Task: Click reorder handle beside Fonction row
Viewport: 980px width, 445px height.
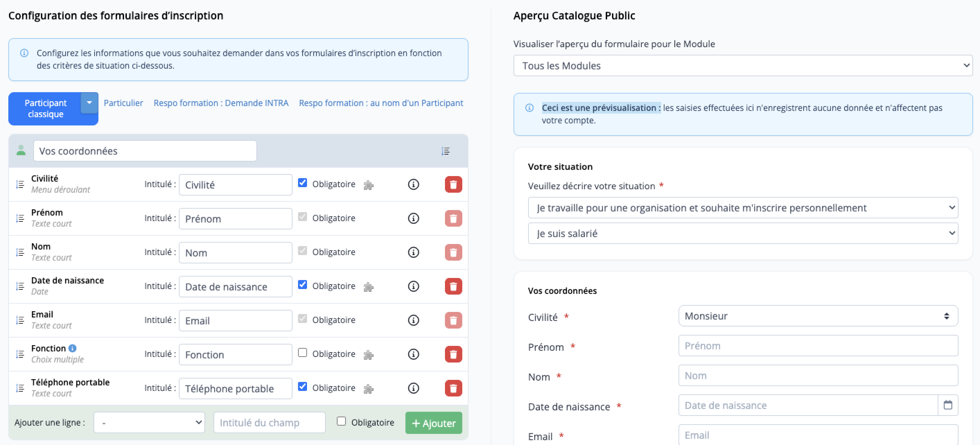Action: (x=20, y=355)
